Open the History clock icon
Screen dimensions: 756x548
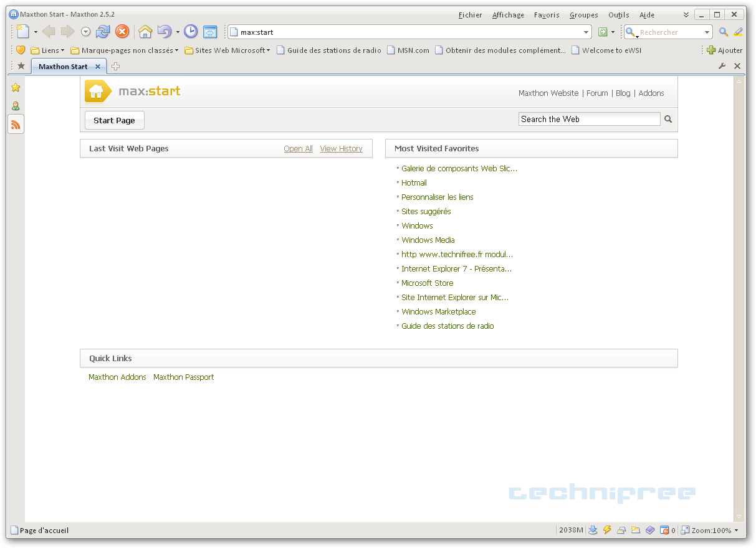(x=191, y=32)
